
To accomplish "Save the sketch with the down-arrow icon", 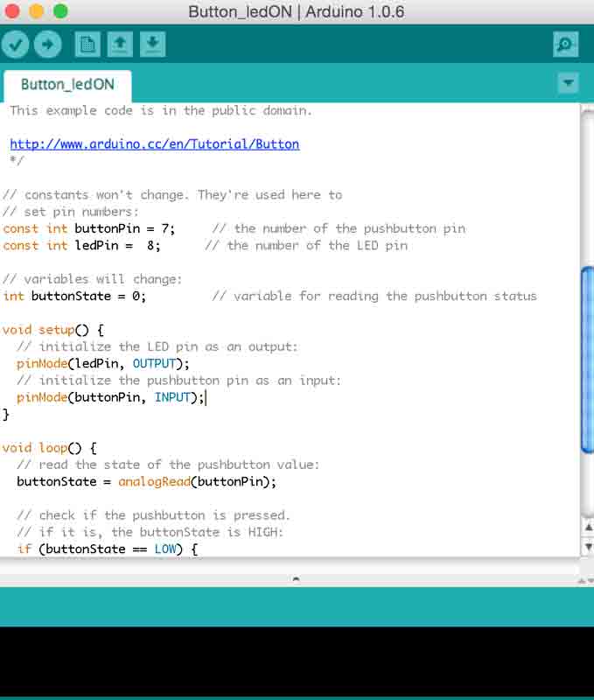I will 152,45.
